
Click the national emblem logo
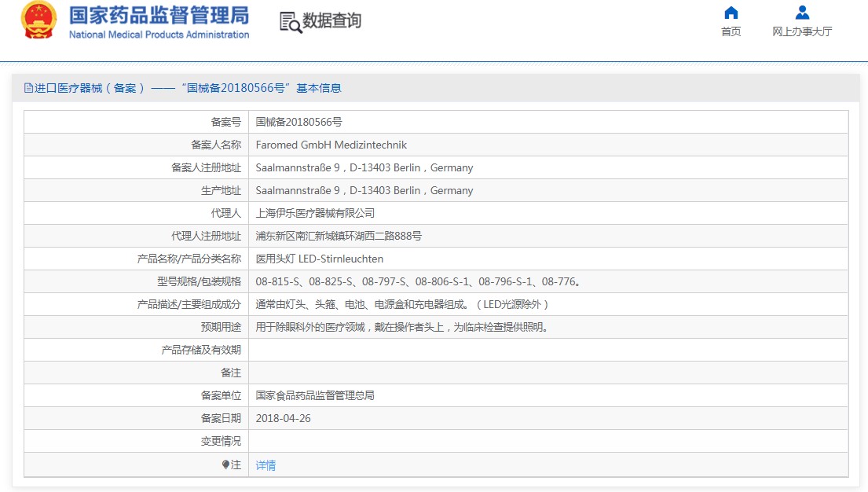(x=38, y=20)
